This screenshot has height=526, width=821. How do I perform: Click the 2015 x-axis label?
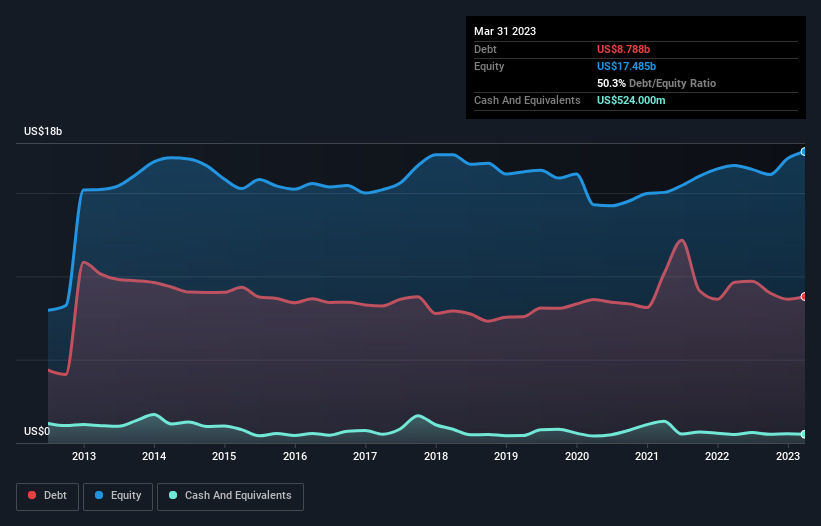224,456
